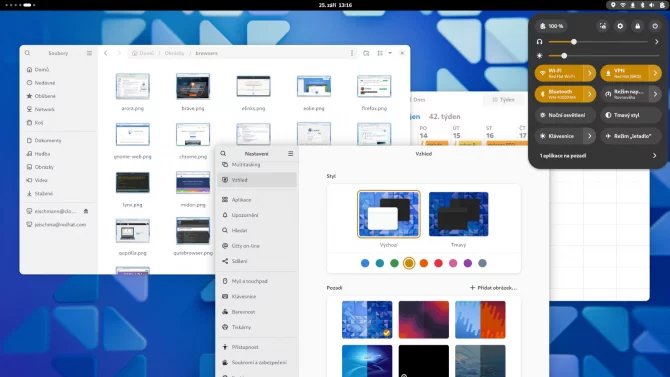Adjust the screen brightness slider
Image resolution: width=670 pixels, height=377 pixels.
click(604, 56)
